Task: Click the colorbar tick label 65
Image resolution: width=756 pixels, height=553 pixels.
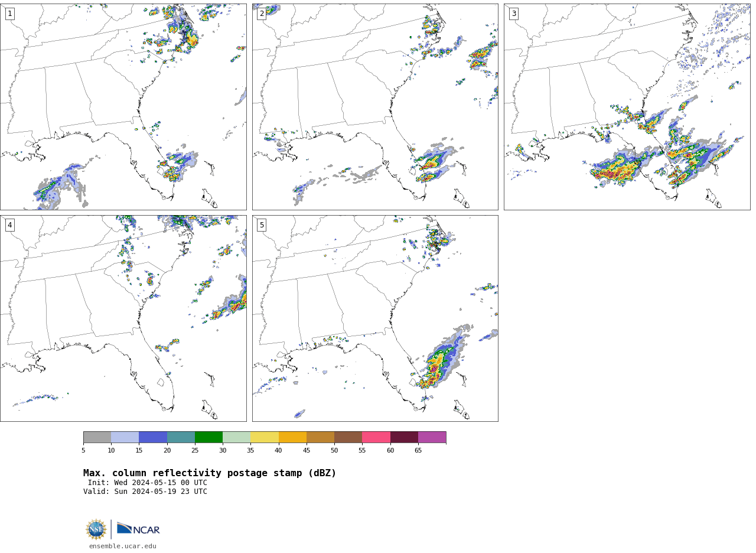Action: [418, 451]
